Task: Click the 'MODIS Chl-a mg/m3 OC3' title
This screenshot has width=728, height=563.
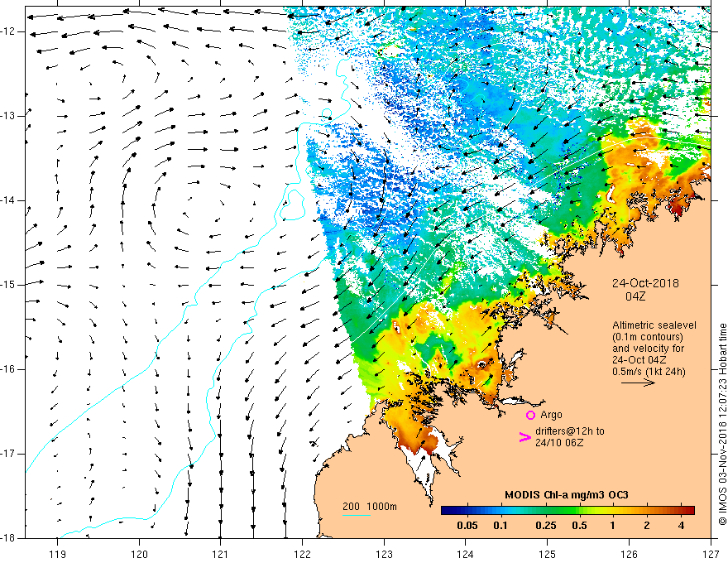Action: (x=566, y=495)
